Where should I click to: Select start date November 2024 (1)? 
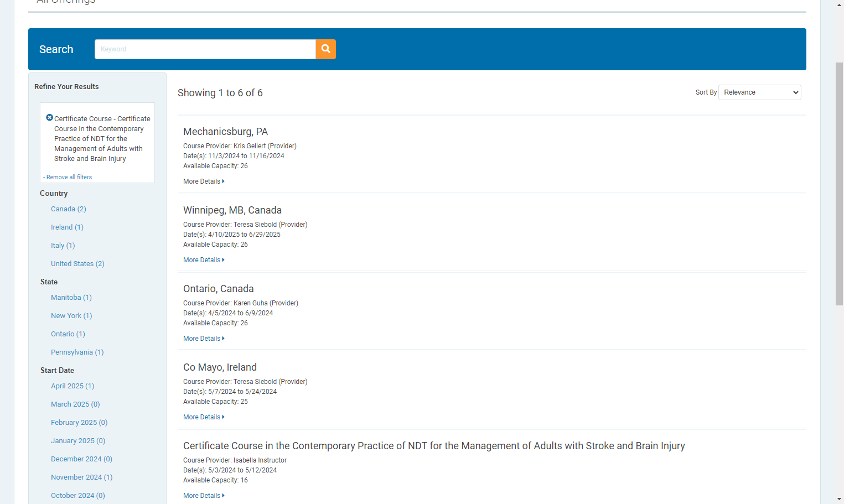82,477
